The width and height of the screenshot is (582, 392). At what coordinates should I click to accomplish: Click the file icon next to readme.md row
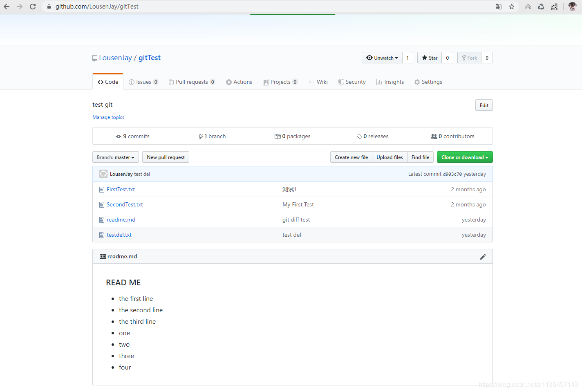[x=102, y=220]
